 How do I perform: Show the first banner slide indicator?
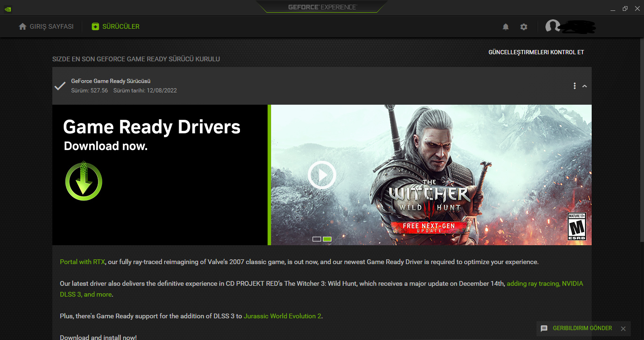point(317,239)
